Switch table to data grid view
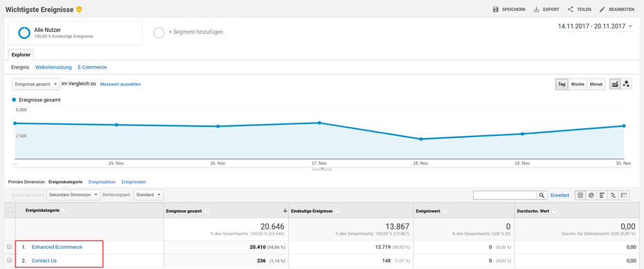 (580, 196)
